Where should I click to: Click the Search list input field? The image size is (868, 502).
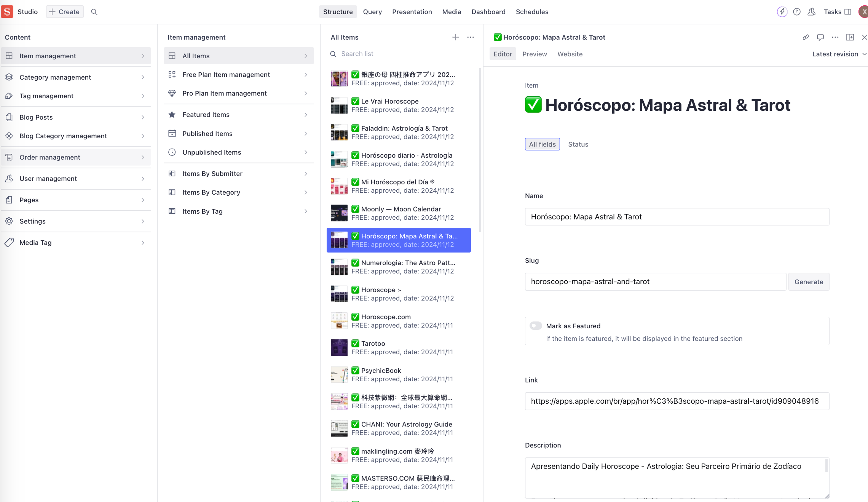coord(400,54)
